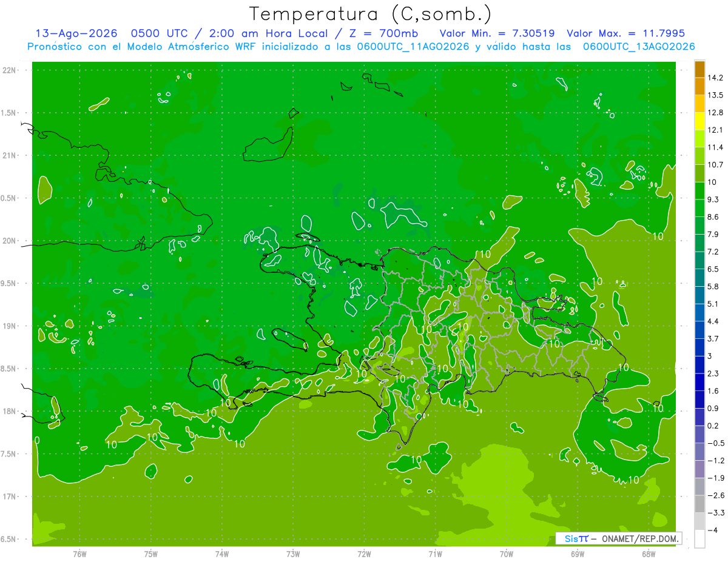
Task: Click the 73W longitude label
Action: pyautogui.click(x=293, y=554)
